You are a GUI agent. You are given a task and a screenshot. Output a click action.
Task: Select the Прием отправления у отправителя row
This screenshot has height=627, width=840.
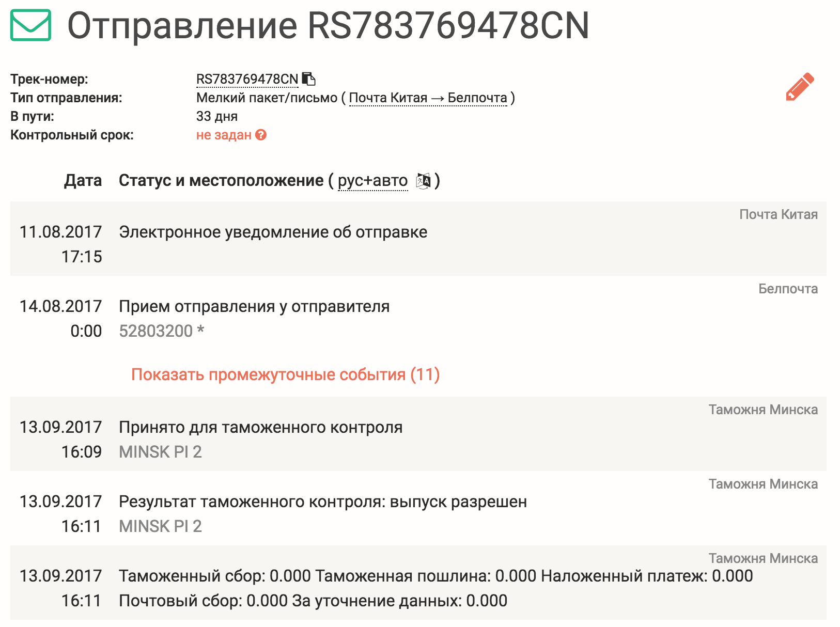[x=418, y=313]
